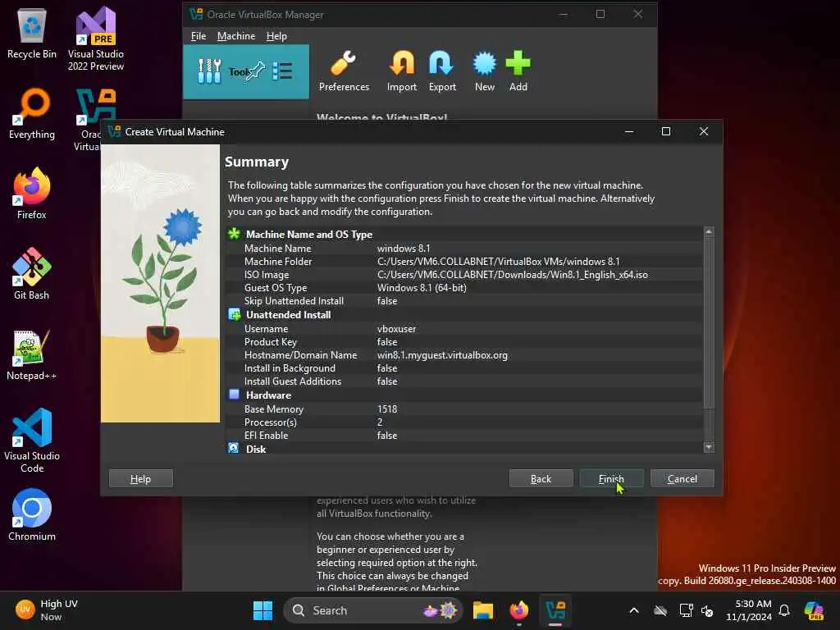This screenshot has width=840, height=630.
Task: Select the Processor(s) row
Action: 464,422
